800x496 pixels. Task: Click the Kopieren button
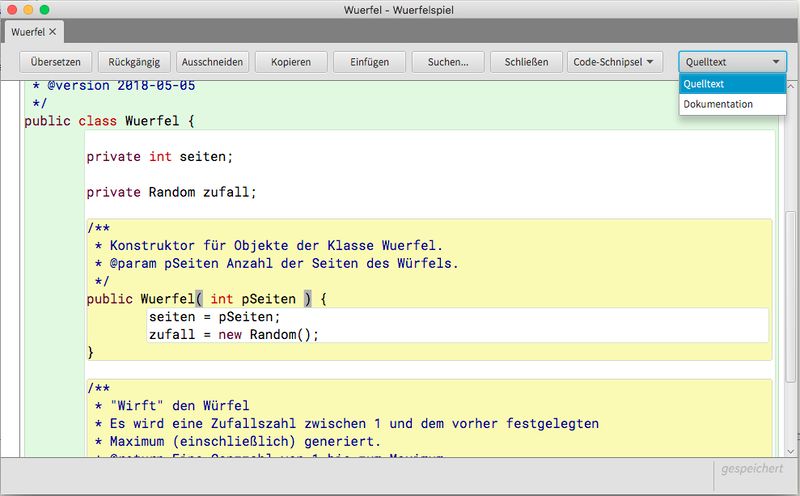[x=291, y=62]
